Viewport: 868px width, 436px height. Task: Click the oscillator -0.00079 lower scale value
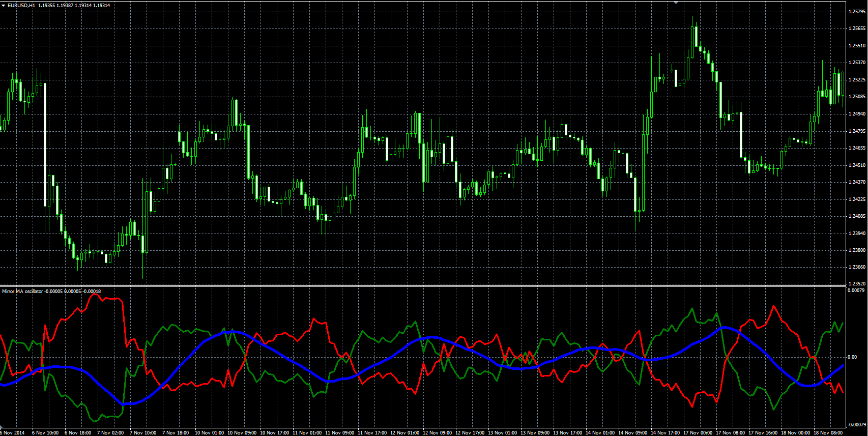[857, 424]
